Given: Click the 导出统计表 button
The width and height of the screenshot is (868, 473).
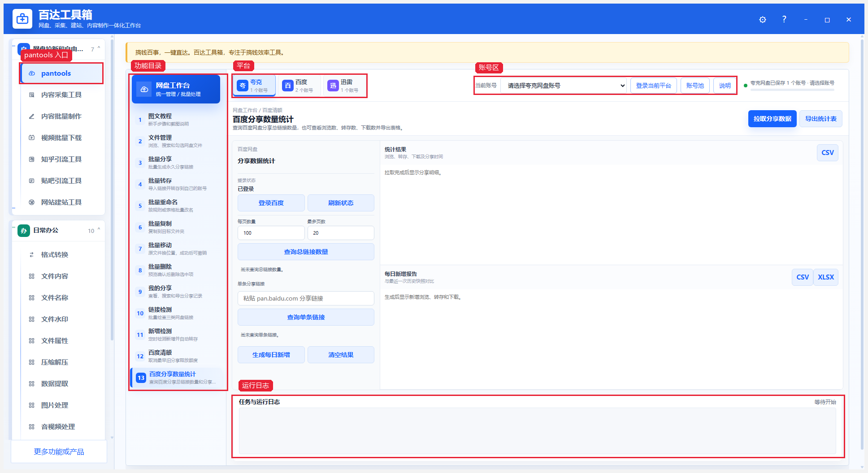Looking at the screenshot, I should [x=820, y=119].
